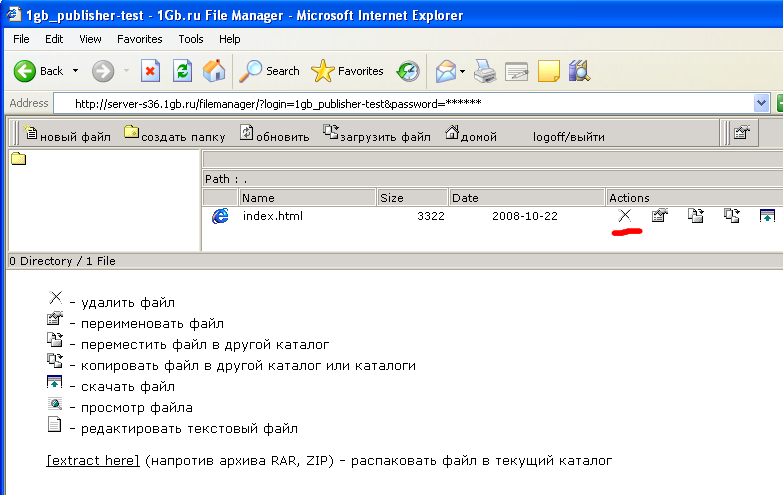
Task: Click the Print icon in the browser toolbar
Action: click(484, 71)
